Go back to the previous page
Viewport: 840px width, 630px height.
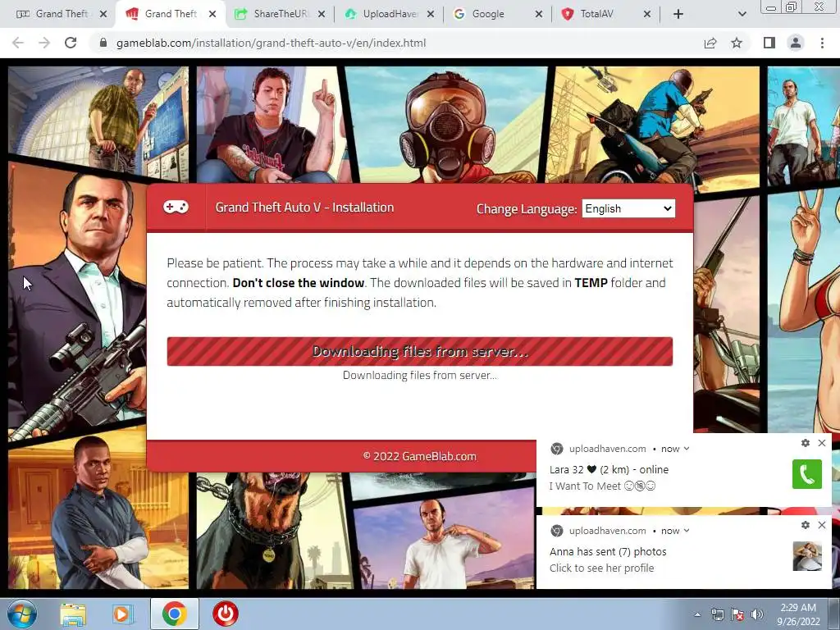pyautogui.click(x=18, y=43)
